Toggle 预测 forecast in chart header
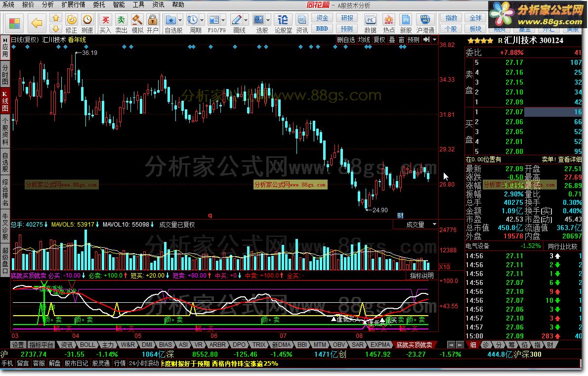Screen dimensions: 588x376 pos(413,40)
